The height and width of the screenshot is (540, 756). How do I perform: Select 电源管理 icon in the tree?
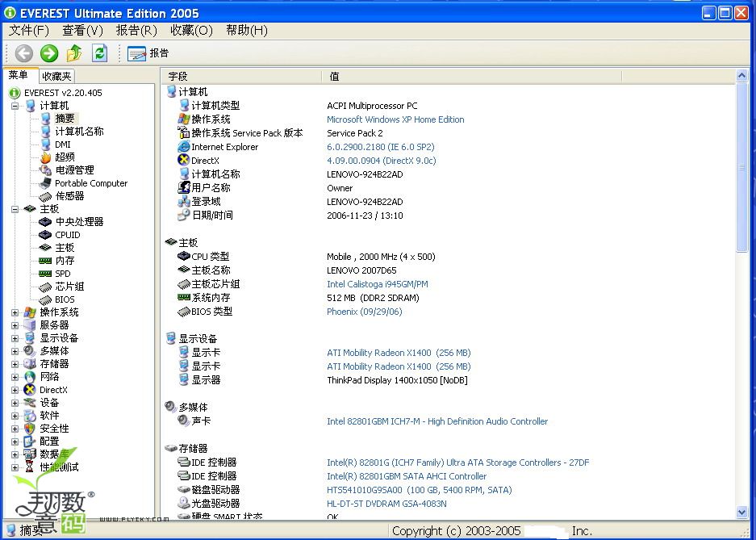[x=46, y=170]
